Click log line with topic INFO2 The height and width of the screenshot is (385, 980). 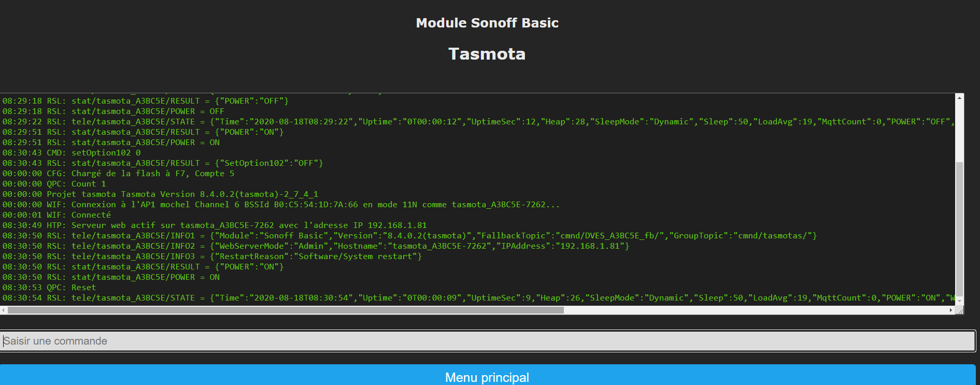[316, 246]
